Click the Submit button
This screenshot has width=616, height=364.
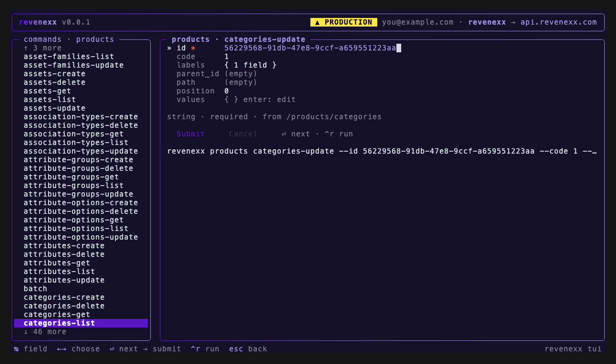[x=190, y=134]
